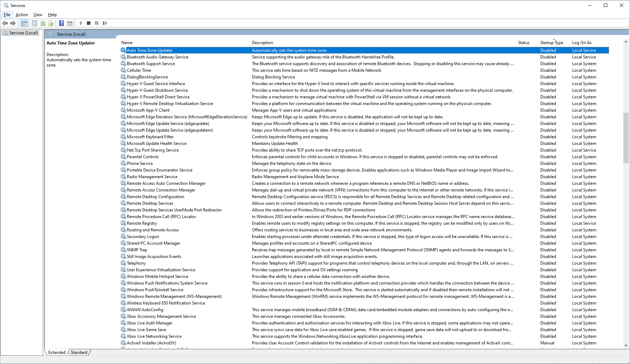Click the Show/Hide Console Tree icon
Image resolution: width=630 pixels, height=364 pixels.
point(24,23)
